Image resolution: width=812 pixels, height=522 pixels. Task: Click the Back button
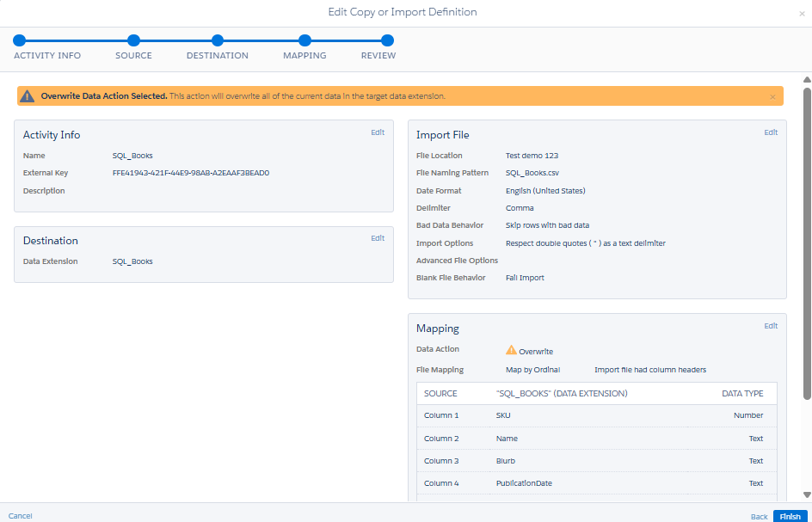pyautogui.click(x=759, y=516)
